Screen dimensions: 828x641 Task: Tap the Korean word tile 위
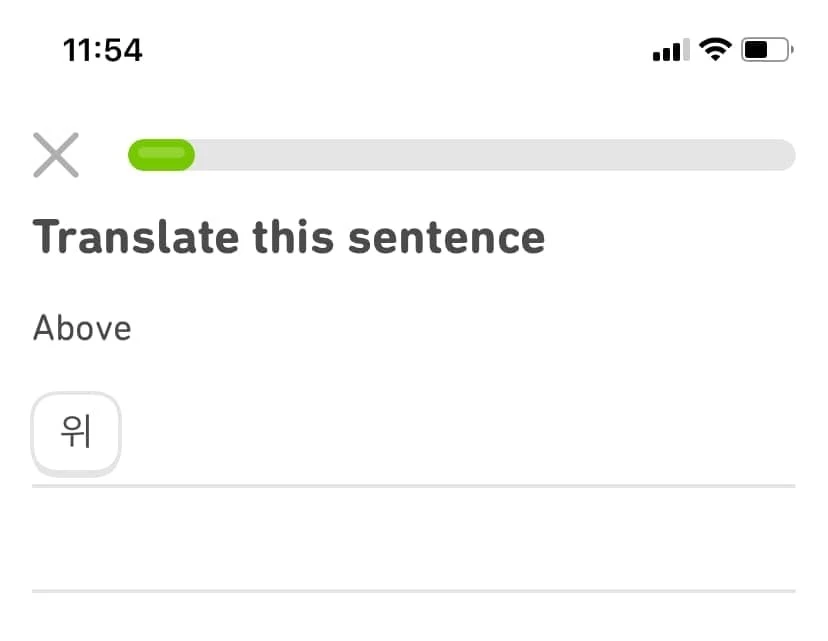(x=77, y=433)
